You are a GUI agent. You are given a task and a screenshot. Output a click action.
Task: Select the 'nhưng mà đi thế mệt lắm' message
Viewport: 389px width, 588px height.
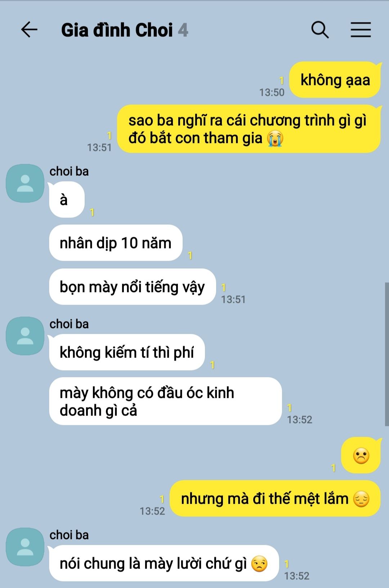tap(275, 498)
